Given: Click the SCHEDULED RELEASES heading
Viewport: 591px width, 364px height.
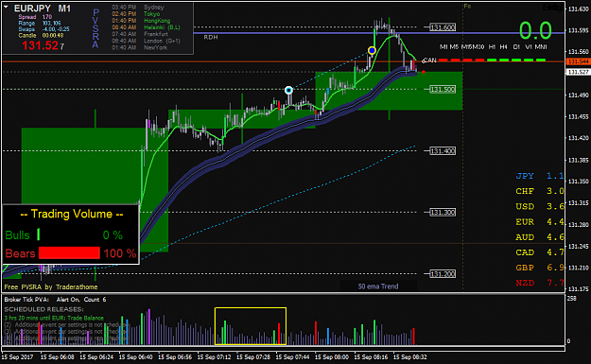Looking at the screenshot, I should tap(43, 309).
